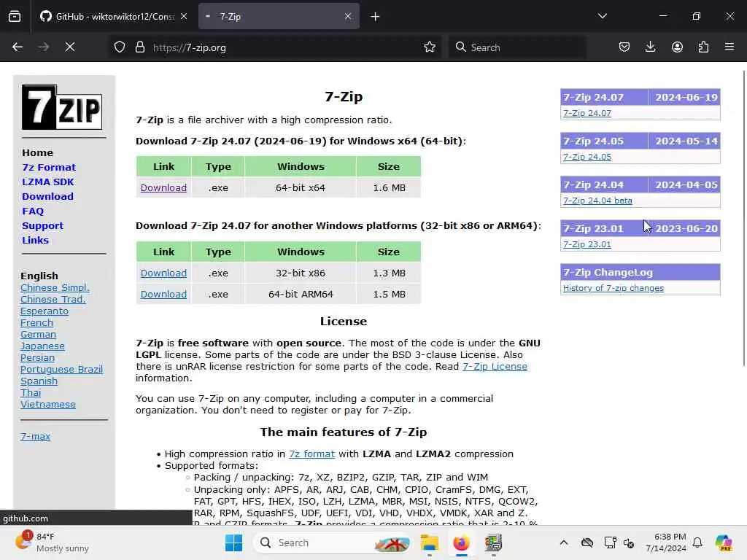The image size is (747, 560).
Task: Open the Pocket save icon
Action: (624, 47)
